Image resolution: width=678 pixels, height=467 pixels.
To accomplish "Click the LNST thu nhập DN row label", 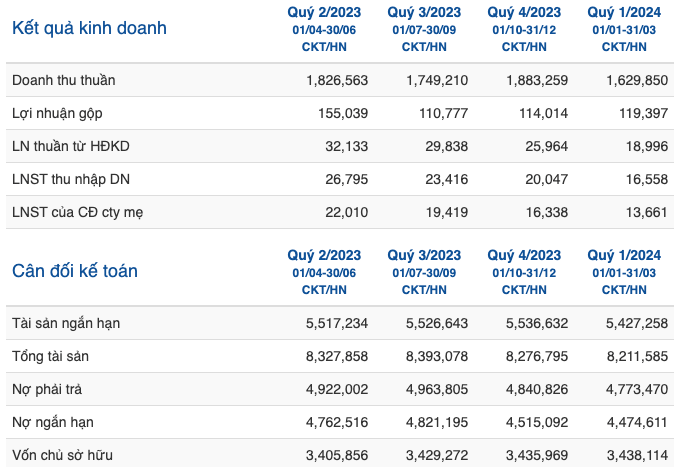I will point(71,179).
